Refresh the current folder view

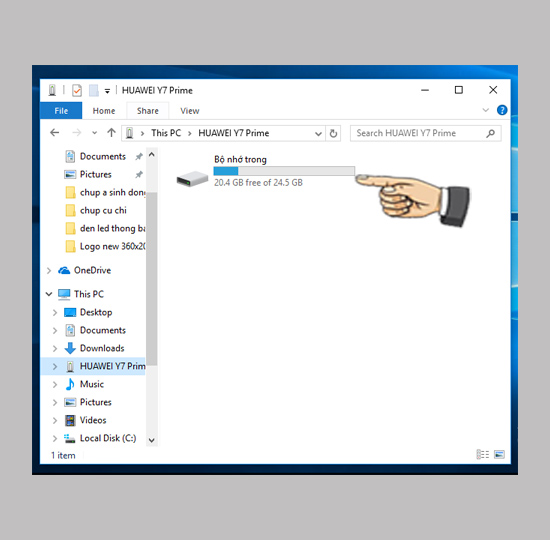pyautogui.click(x=333, y=133)
